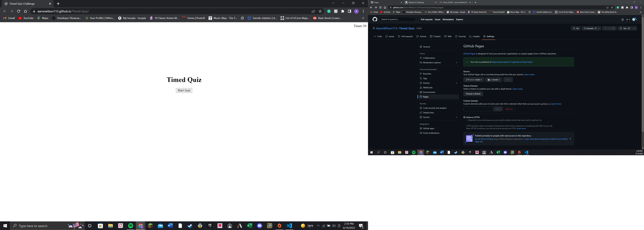
Task: Open Collaborators settings page
Action: tap(429, 58)
